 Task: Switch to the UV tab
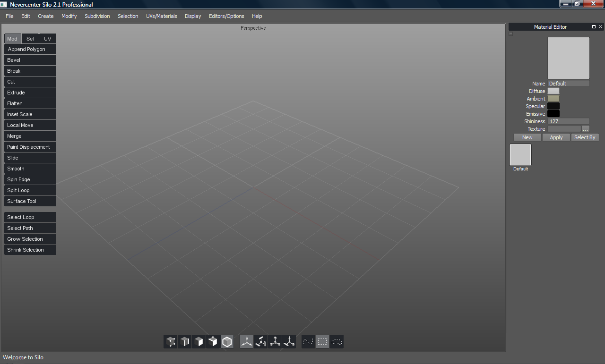pyautogui.click(x=47, y=39)
